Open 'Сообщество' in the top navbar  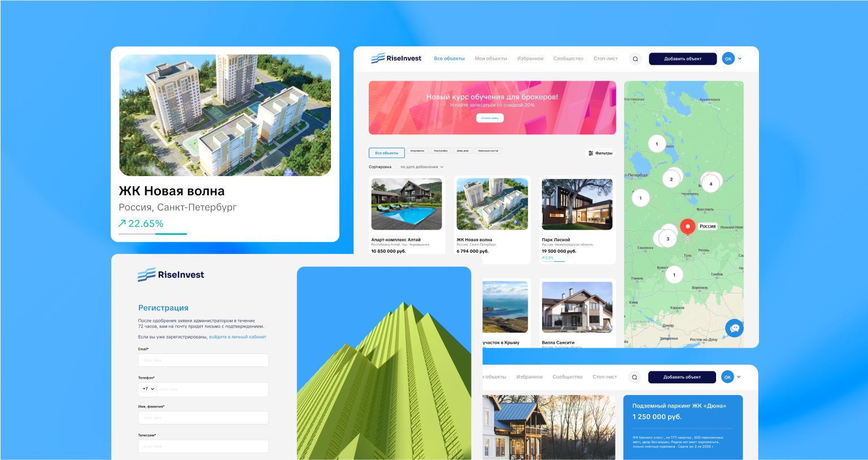tap(568, 59)
